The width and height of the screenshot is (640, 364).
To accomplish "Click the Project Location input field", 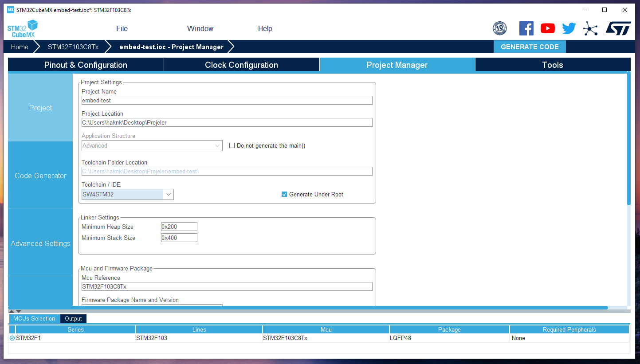I will pyautogui.click(x=227, y=122).
